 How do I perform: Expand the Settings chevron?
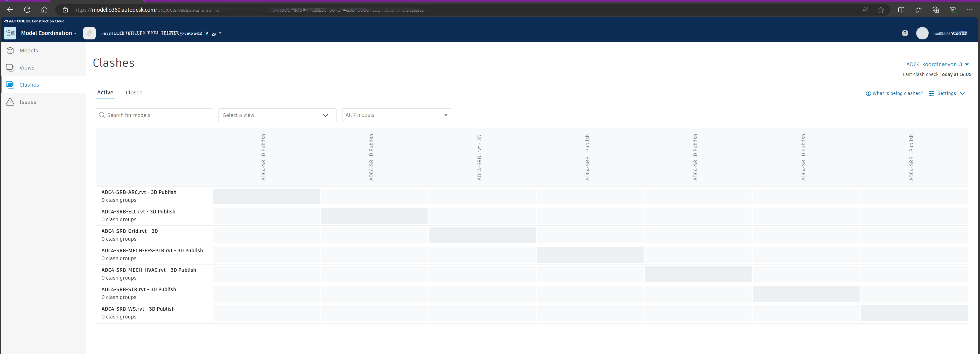click(963, 93)
